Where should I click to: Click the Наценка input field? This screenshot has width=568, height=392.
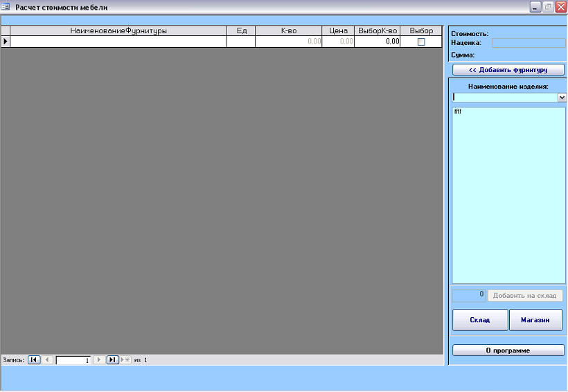[x=528, y=43]
